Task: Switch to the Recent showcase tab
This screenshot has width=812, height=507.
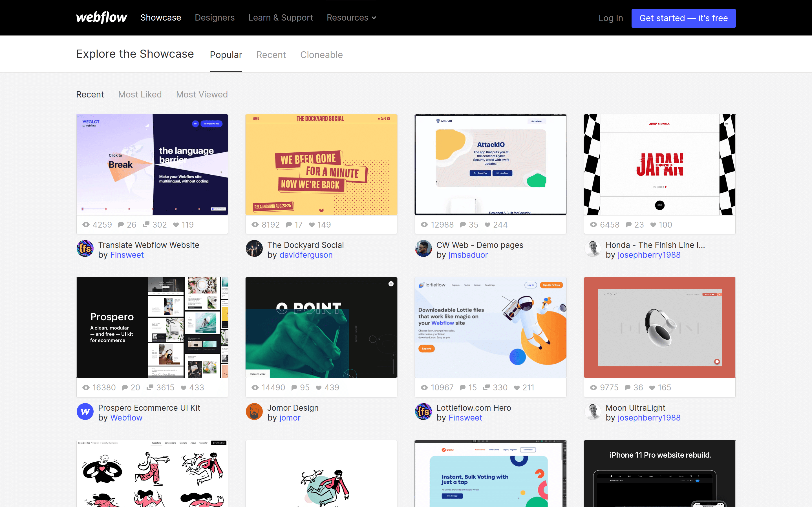Action: (x=271, y=55)
